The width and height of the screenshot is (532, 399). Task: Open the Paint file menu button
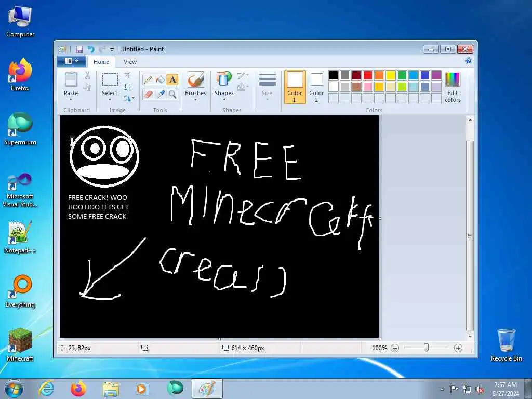coord(71,61)
